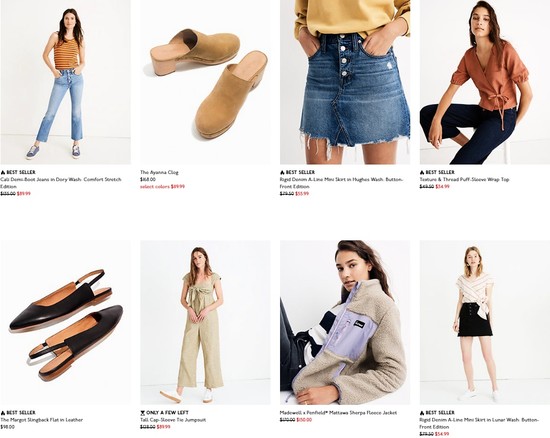View the Sherpa Fleece Jacket photo
The image size is (550, 438).
pyautogui.click(x=345, y=322)
